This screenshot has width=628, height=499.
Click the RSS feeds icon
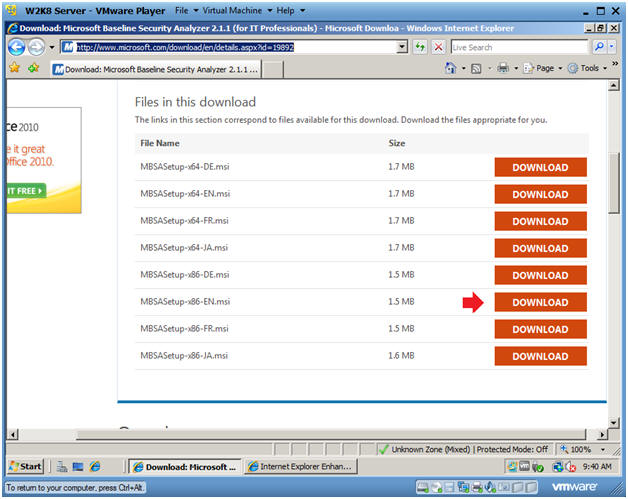click(x=476, y=68)
